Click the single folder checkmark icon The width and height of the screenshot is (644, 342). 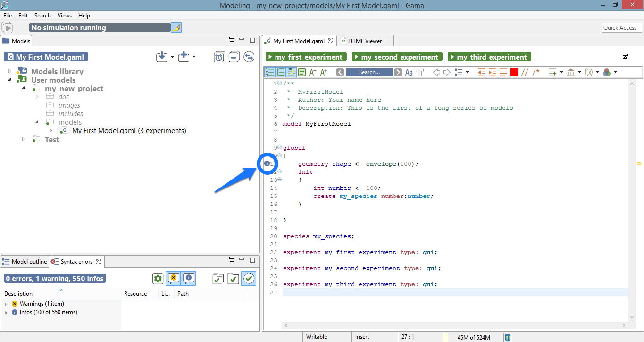point(233,279)
